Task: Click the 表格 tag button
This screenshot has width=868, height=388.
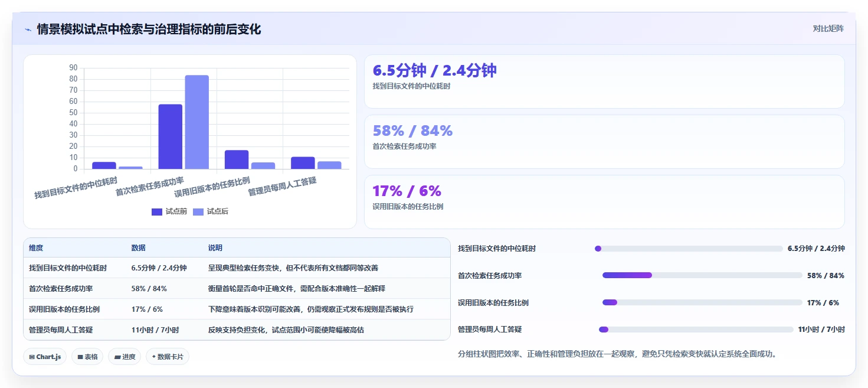Action: (x=87, y=357)
